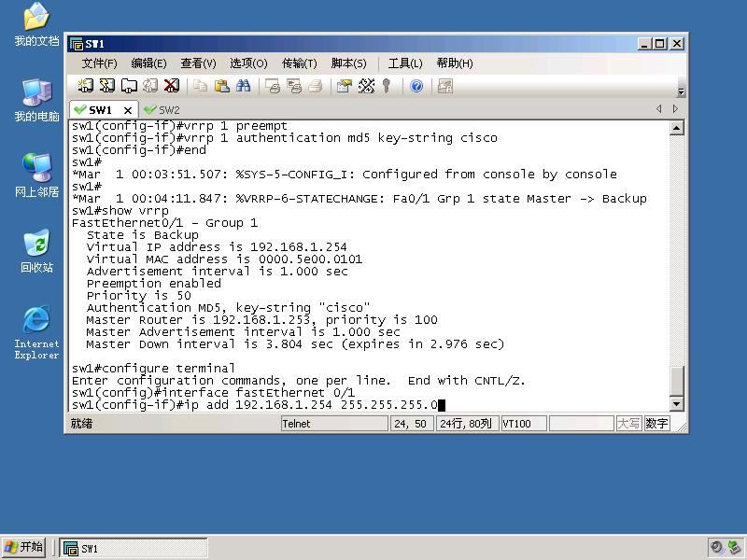Select the SW1 session tab
Image resolution: width=747 pixels, height=560 pixels.
(x=100, y=110)
